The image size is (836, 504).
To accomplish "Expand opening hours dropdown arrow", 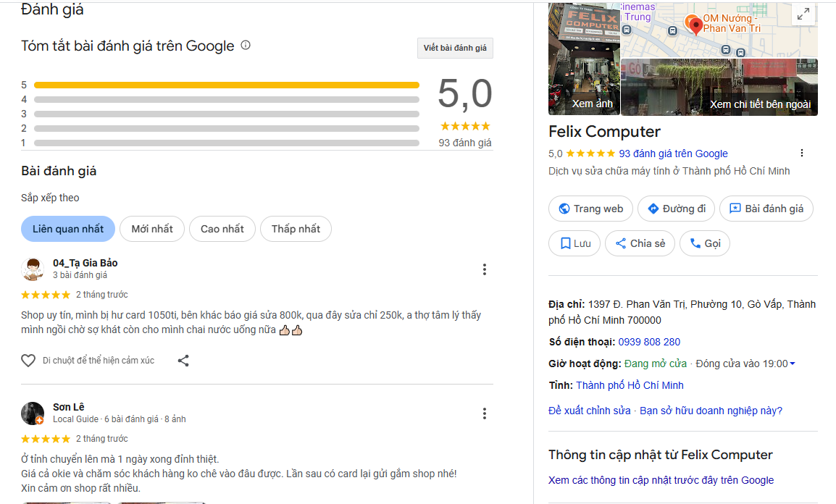I will [792, 364].
